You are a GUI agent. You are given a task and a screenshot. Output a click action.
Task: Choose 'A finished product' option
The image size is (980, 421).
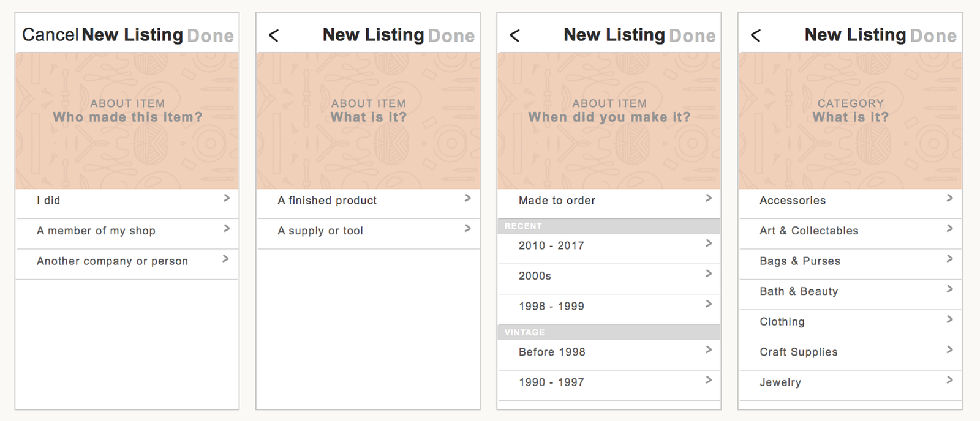327,201
